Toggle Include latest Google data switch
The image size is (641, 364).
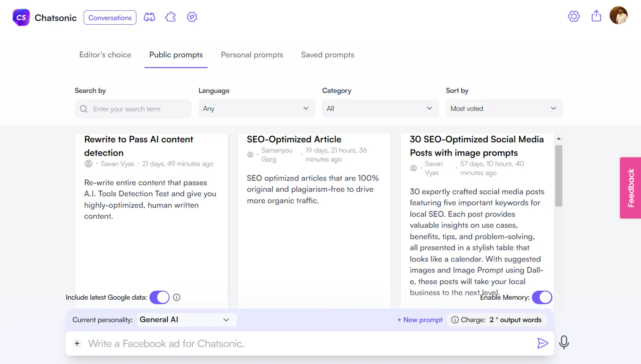click(159, 297)
